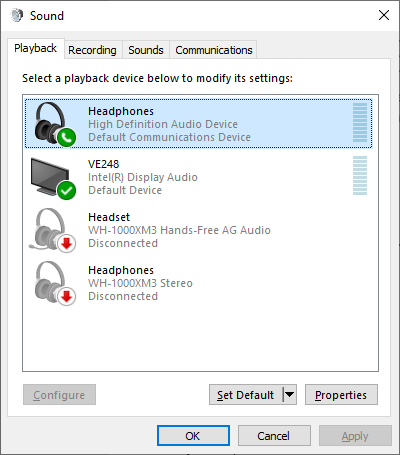The width and height of the screenshot is (400, 455).
Task: Click the Cancel button
Action: coord(274,436)
